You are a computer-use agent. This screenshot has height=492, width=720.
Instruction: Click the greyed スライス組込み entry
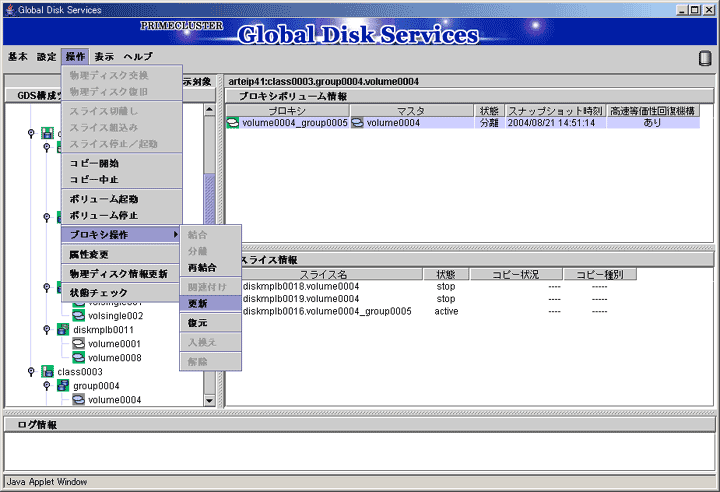(122, 128)
